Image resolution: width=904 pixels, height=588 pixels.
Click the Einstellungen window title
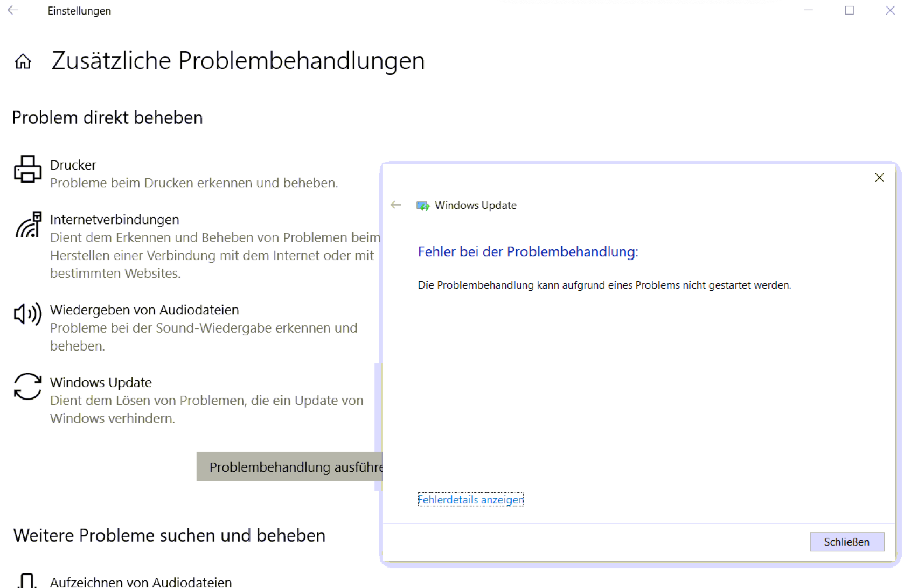pyautogui.click(x=79, y=11)
